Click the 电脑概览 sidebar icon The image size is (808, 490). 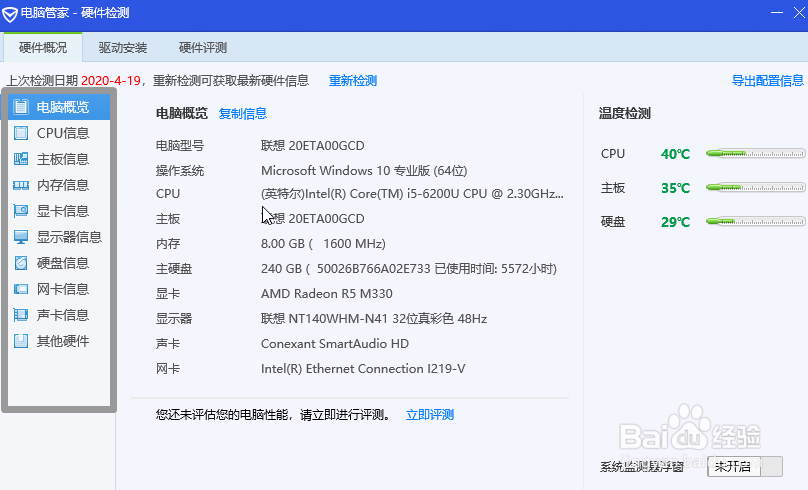tap(21, 107)
